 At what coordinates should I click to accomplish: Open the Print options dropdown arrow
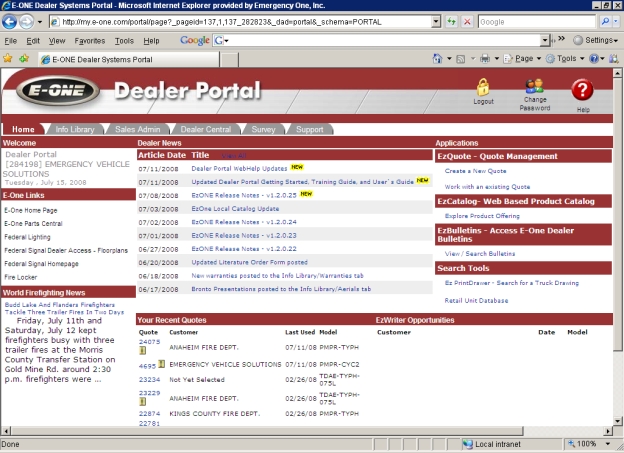[497, 59]
